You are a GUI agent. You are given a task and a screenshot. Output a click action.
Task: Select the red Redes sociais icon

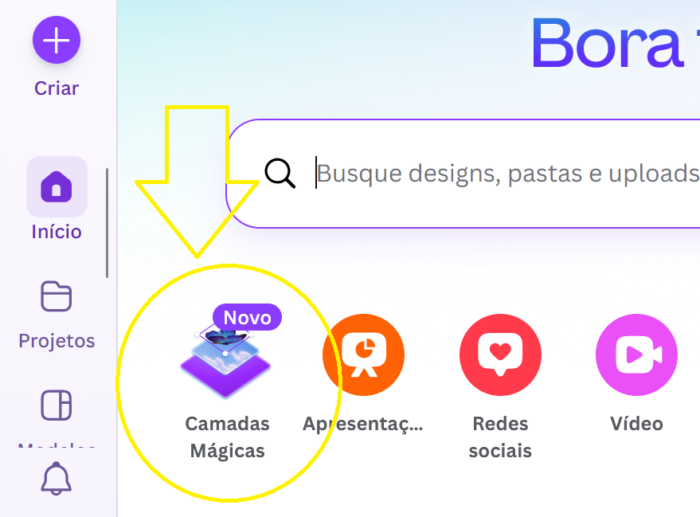click(x=500, y=355)
